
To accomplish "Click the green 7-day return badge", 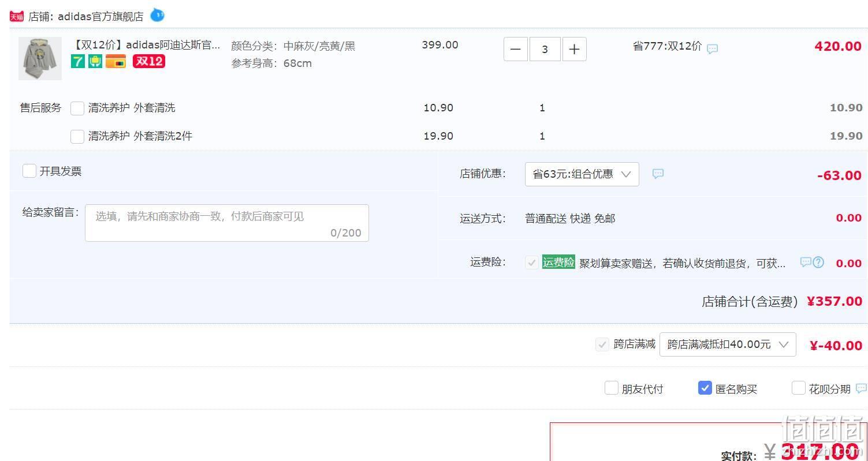I will [78, 61].
